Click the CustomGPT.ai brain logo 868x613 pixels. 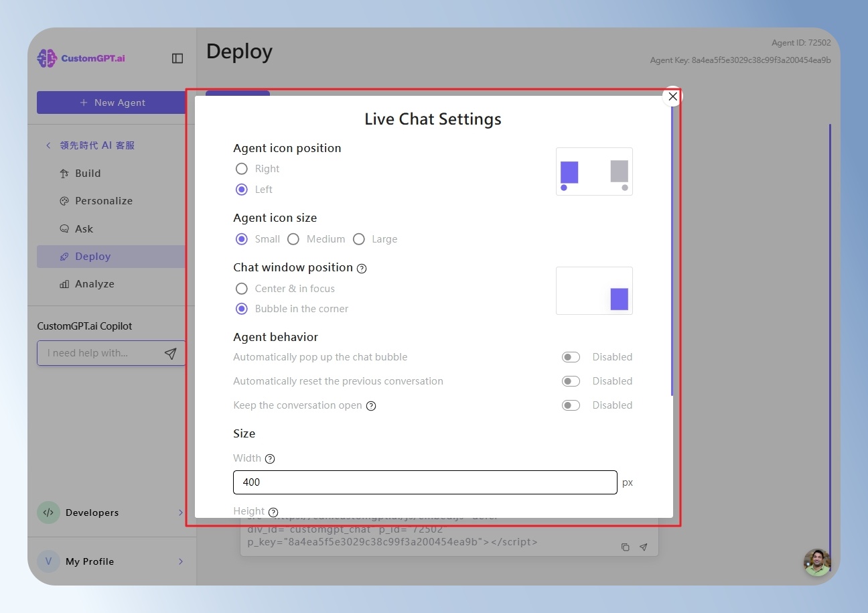47,58
